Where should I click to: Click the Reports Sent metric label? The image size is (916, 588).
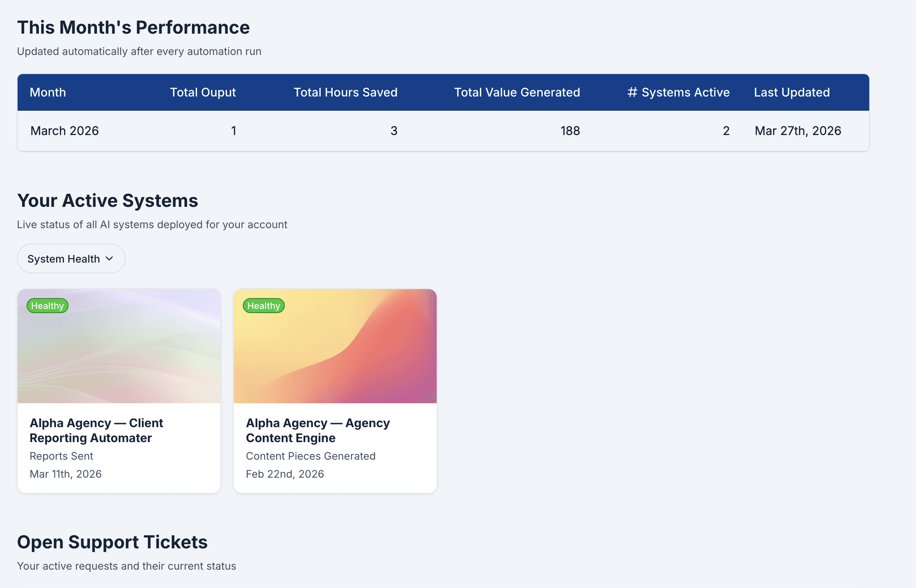pos(61,456)
